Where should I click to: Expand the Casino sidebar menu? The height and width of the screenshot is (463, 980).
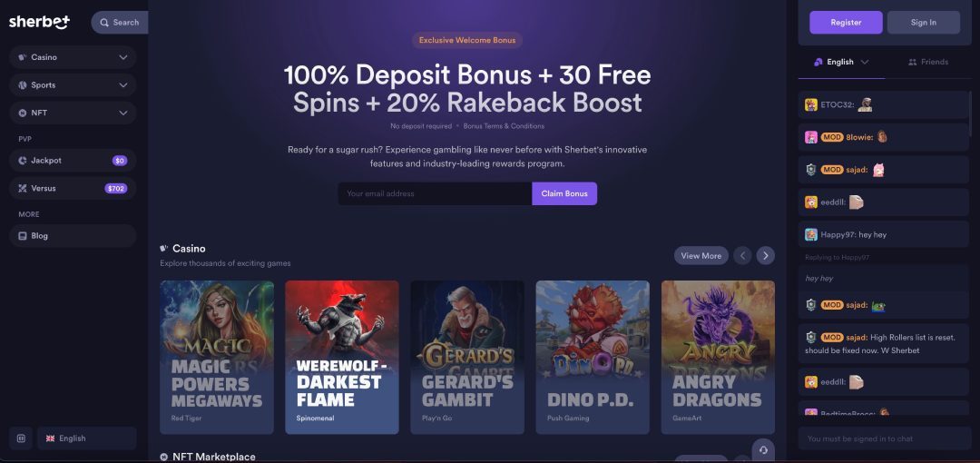[x=73, y=57]
